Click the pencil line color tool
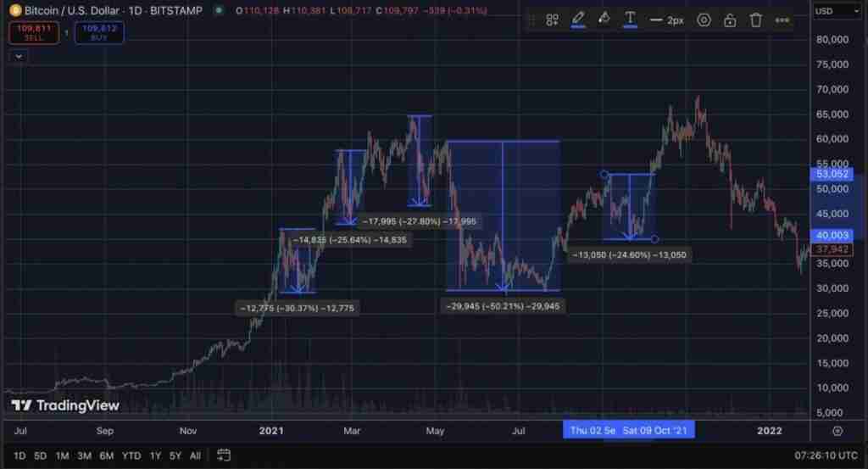 (x=578, y=19)
